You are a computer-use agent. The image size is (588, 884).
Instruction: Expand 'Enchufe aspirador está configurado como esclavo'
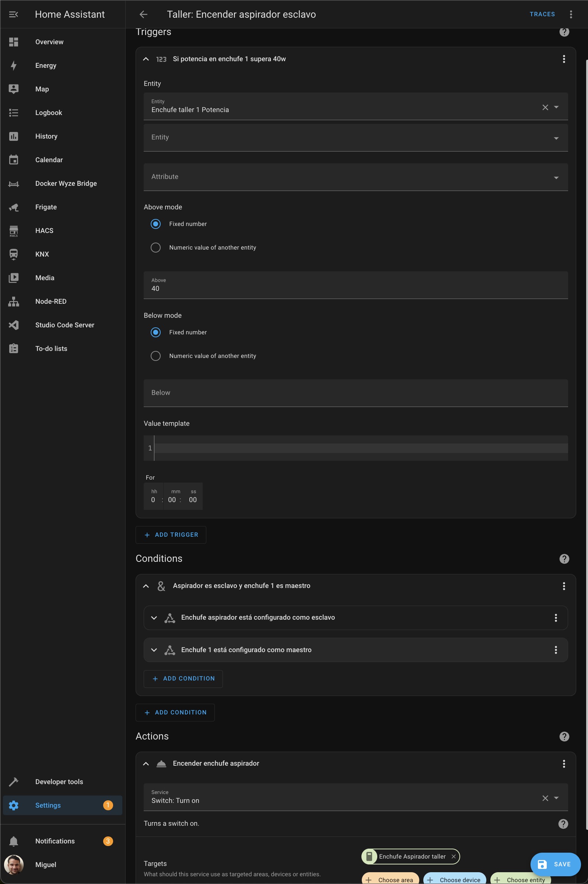click(x=154, y=617)
